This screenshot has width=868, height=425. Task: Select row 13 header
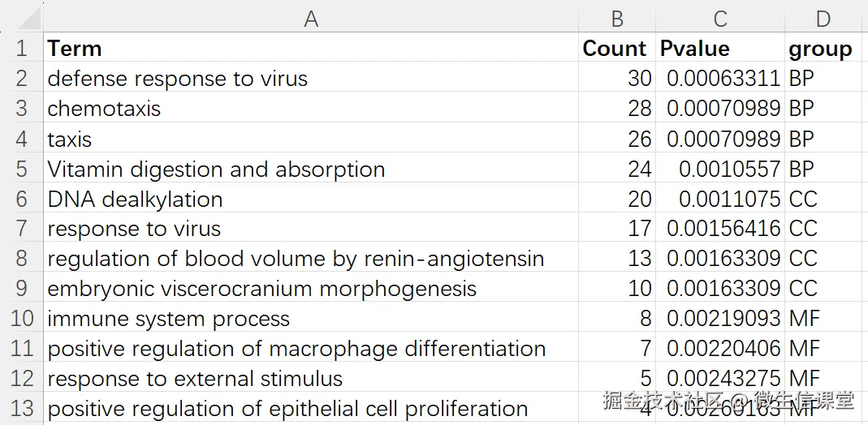click(22, 409)
